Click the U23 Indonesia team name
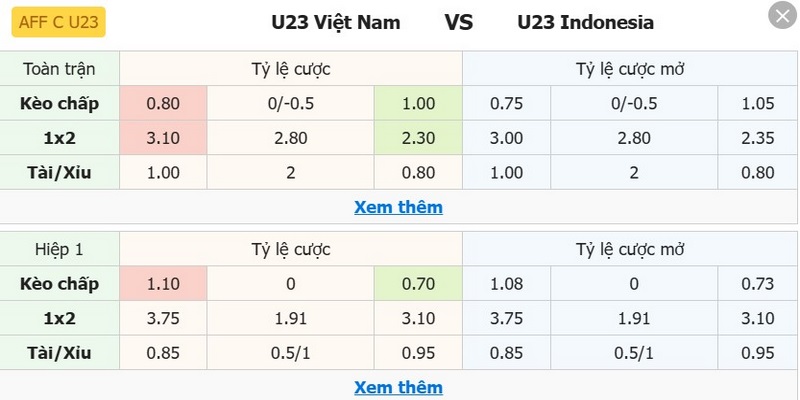 (586, 22)
